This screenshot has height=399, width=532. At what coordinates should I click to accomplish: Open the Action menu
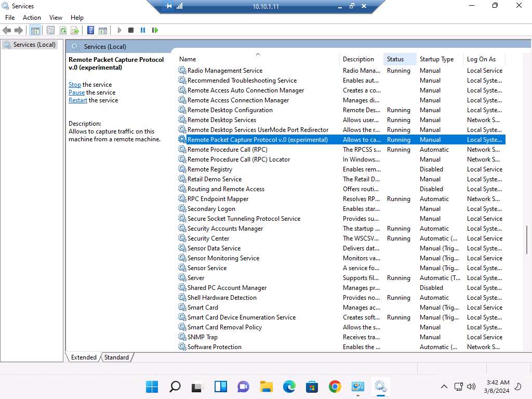[x=32, y=18]
